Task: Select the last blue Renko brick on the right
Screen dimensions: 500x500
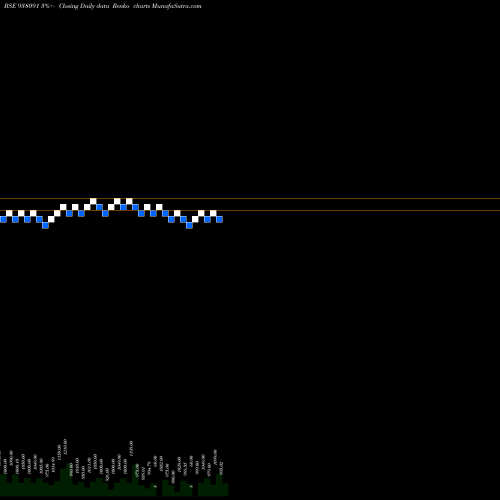Action: click(219, 219)
